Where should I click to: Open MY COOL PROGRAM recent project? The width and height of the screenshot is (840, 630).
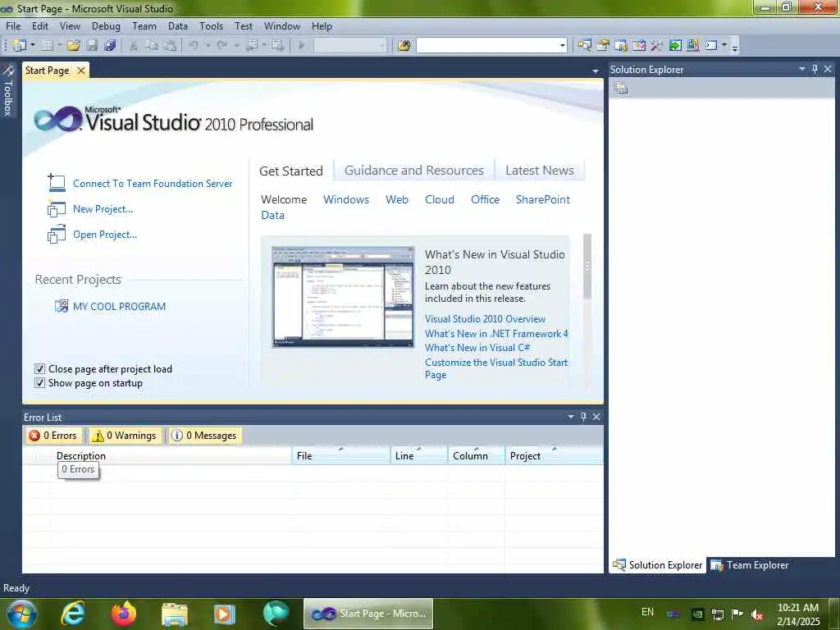tap(120, 307)
